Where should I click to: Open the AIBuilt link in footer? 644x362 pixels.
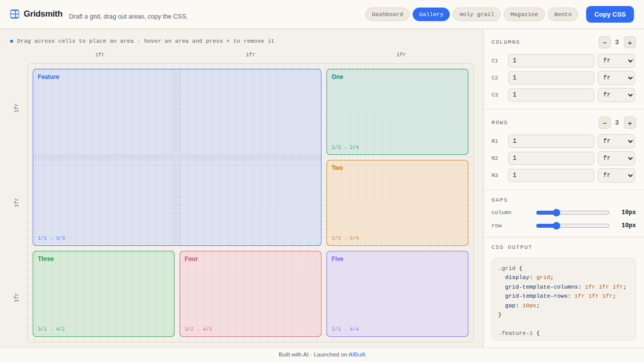[357, 354]
